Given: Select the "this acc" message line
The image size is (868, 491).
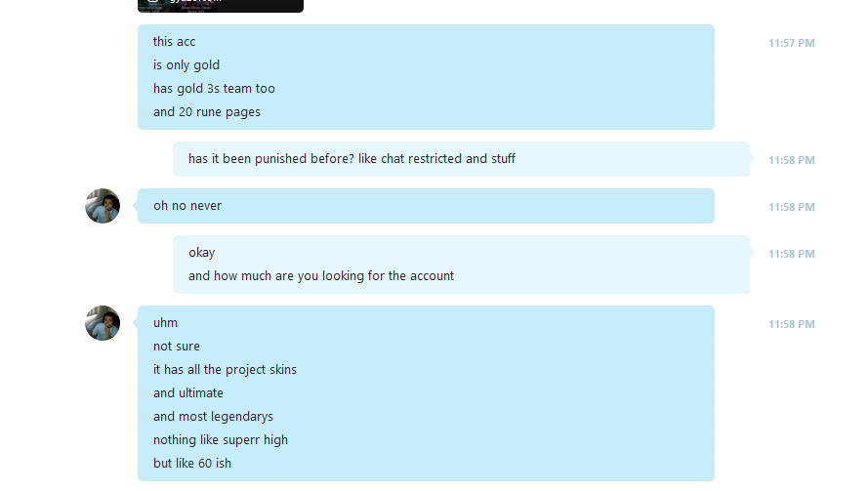Looking at the screenshot, I should pos(175,42).
